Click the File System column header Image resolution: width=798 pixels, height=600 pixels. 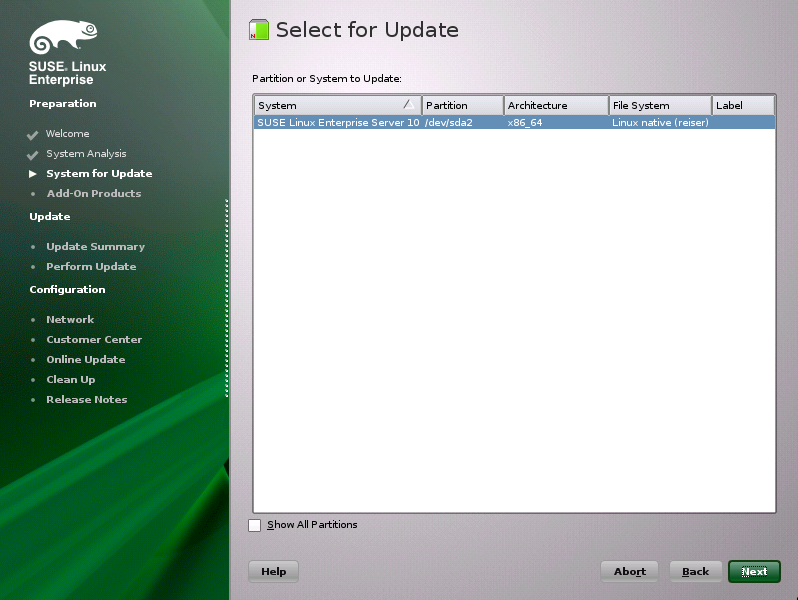[x=660, y=105]
